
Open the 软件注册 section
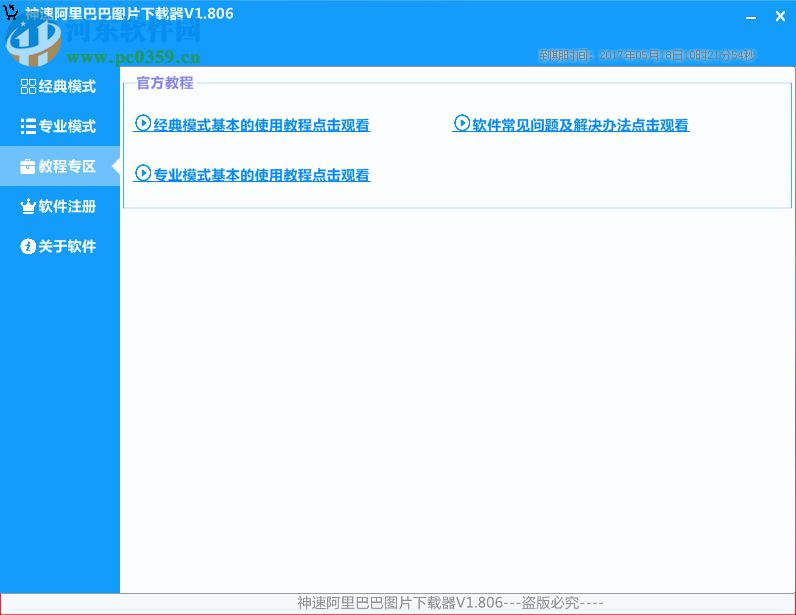(x=59, y=206)
